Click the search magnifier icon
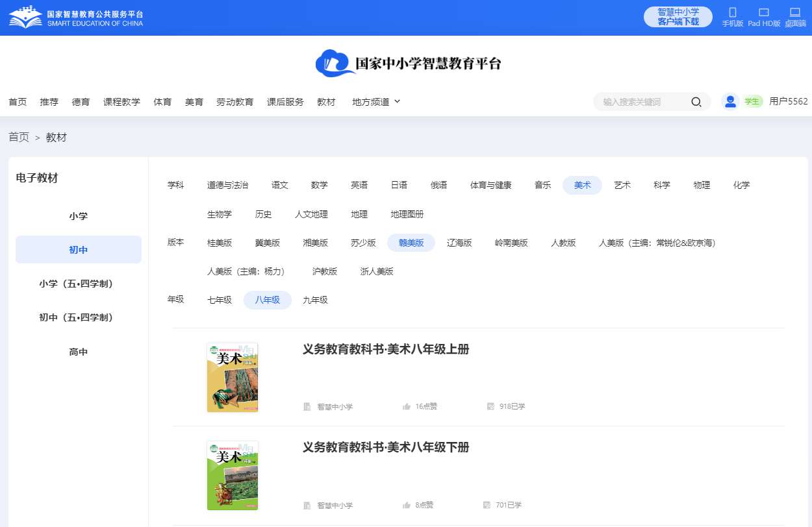The height and width of the screenshot is (527, 812). [696, 102]
